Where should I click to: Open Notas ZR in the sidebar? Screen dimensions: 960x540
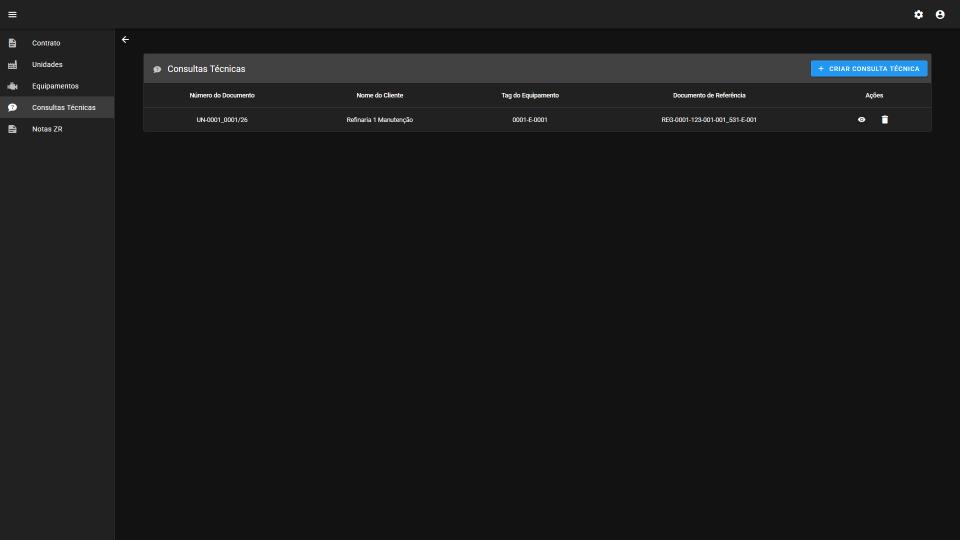(x=57, y=129)
